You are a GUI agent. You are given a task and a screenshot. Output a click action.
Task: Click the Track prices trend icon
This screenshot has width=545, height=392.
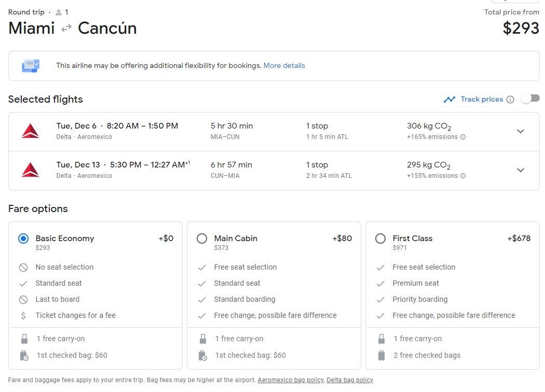[449, 100]
